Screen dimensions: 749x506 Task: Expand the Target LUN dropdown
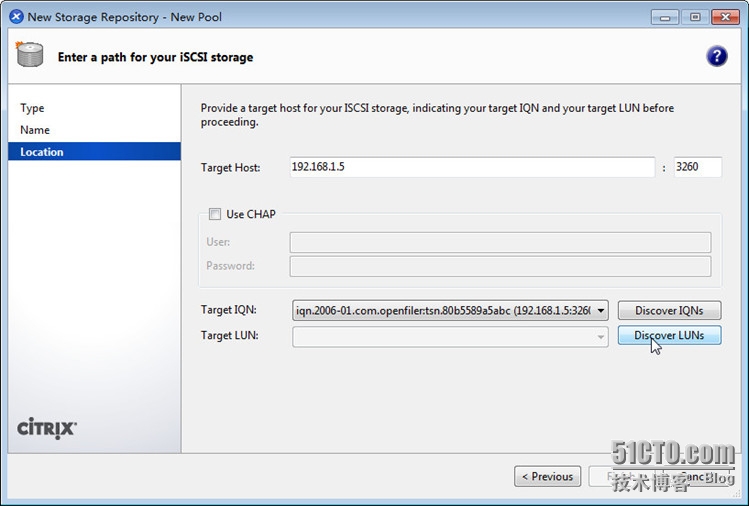[x=601, y=336]
